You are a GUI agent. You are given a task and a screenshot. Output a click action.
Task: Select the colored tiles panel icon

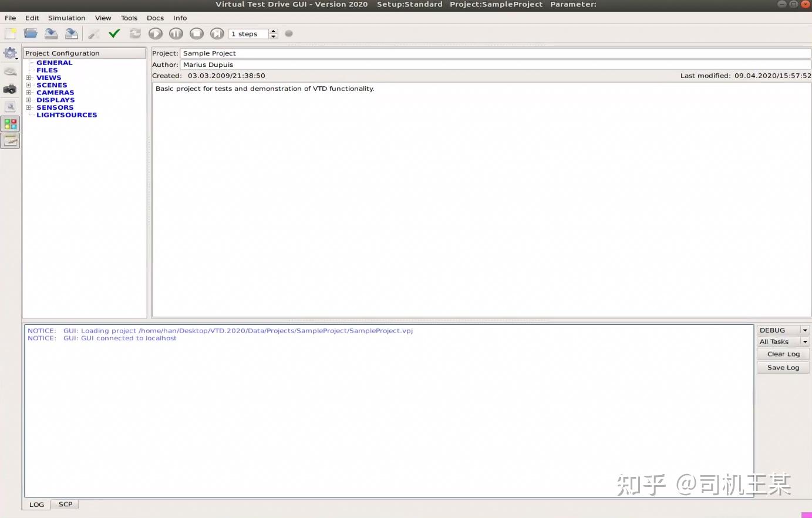tap(9, 123)
